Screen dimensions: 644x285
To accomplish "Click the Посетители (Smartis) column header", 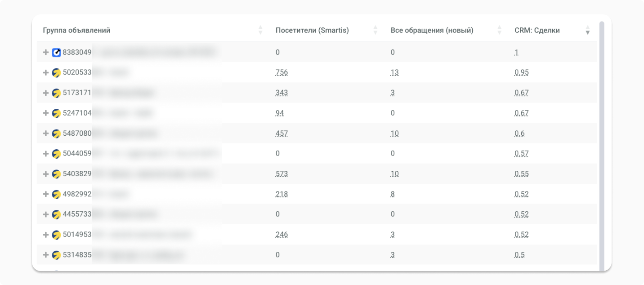I will [312, 31].
